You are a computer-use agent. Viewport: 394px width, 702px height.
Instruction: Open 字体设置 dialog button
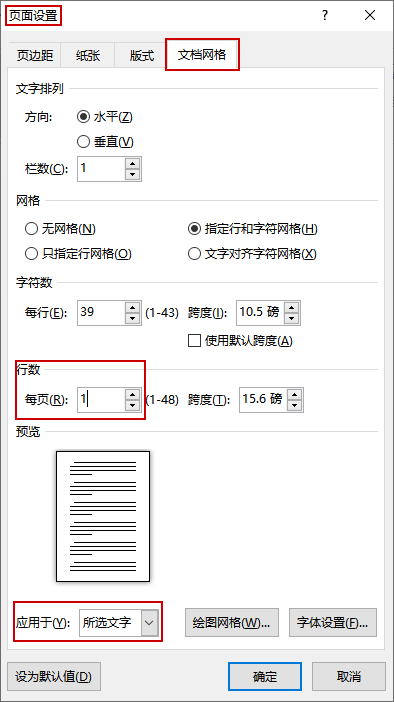coord(333,622)
